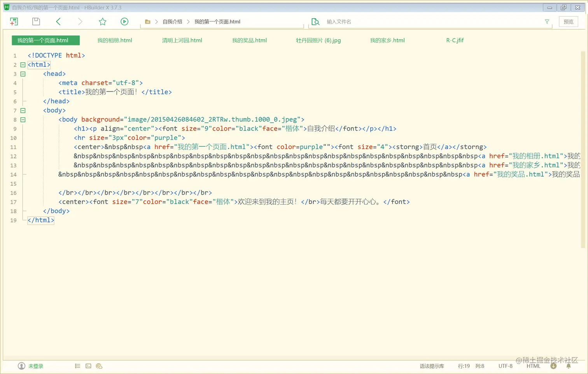Collapse the head tag fold on line 3
Image resolution: width=588 pixels, height=374 pixels.
point(23,74)
